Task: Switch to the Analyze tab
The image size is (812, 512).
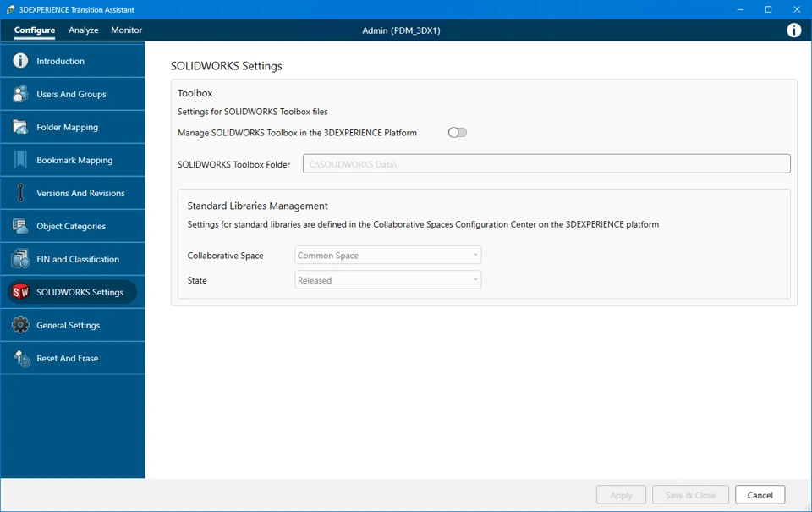Action: [84, 30]
